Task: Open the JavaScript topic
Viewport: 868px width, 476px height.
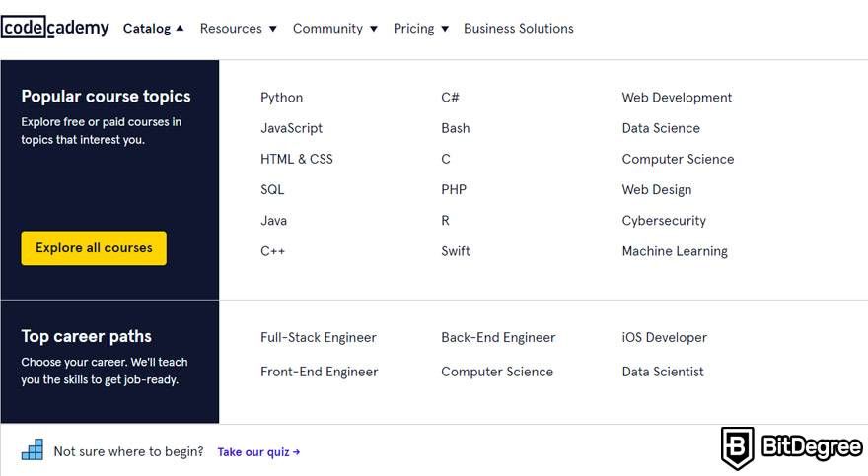Action: click(x=291, y=128)
